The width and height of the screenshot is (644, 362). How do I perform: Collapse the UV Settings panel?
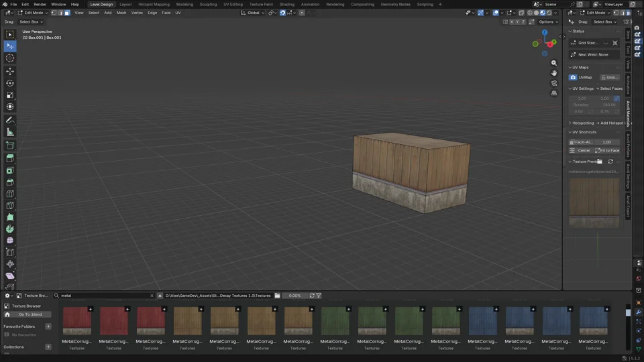tap(570, 88)
